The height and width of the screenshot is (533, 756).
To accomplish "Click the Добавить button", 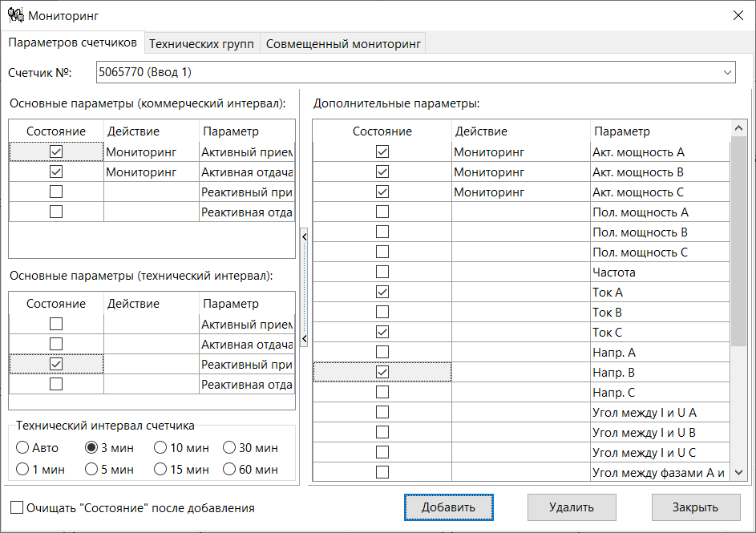I will tap(448, 507).
